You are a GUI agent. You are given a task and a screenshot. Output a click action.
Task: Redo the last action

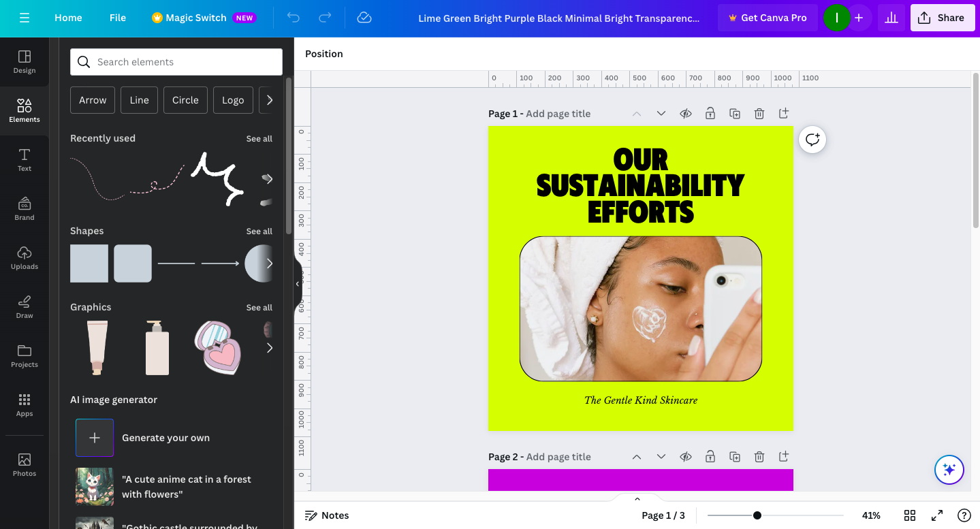(x=326, y=18)
